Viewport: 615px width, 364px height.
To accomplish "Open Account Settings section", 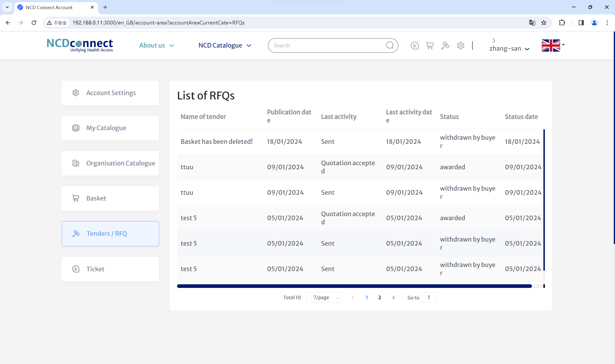I will 110,93.
